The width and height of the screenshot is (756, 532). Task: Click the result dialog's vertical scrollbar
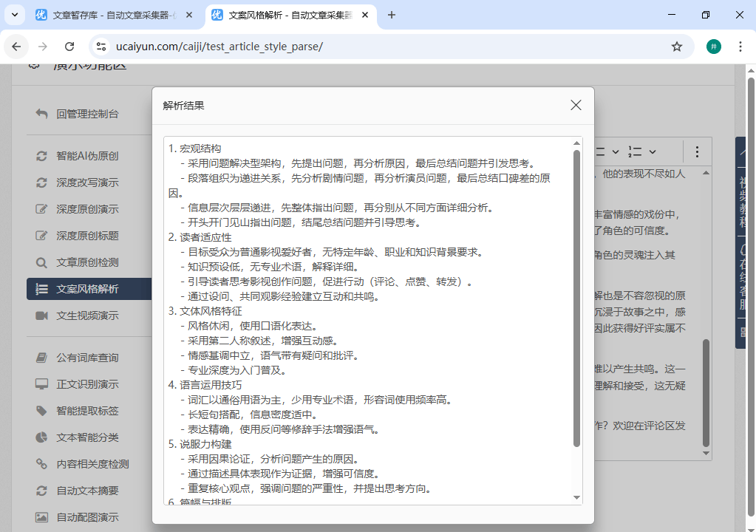pyautogui.click(x=576, y=296)
